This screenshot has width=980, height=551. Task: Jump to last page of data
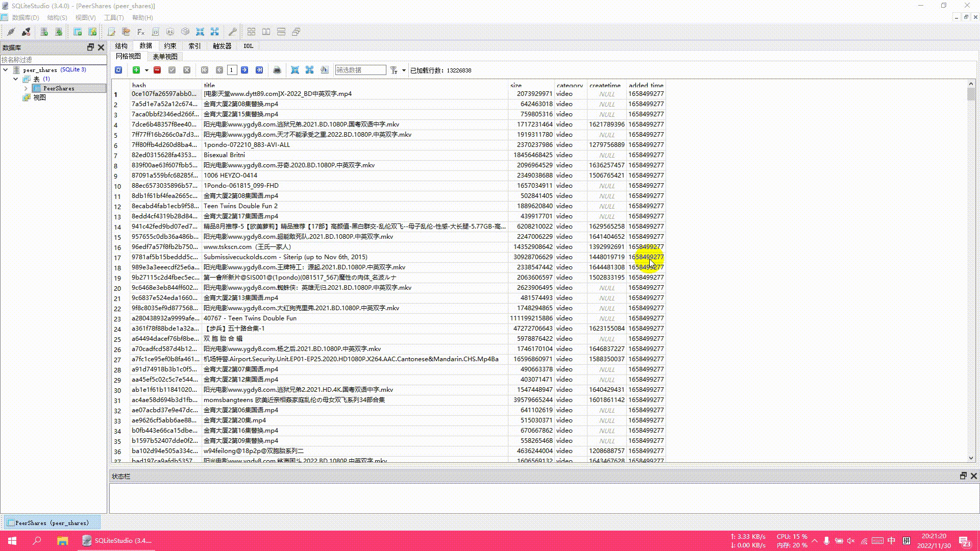(259, 70)
